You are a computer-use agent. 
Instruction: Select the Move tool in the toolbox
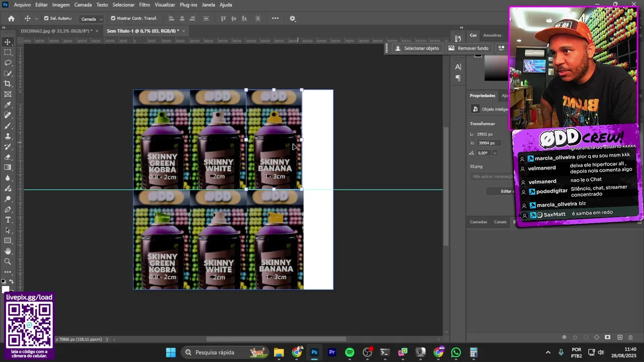(8, 42)
